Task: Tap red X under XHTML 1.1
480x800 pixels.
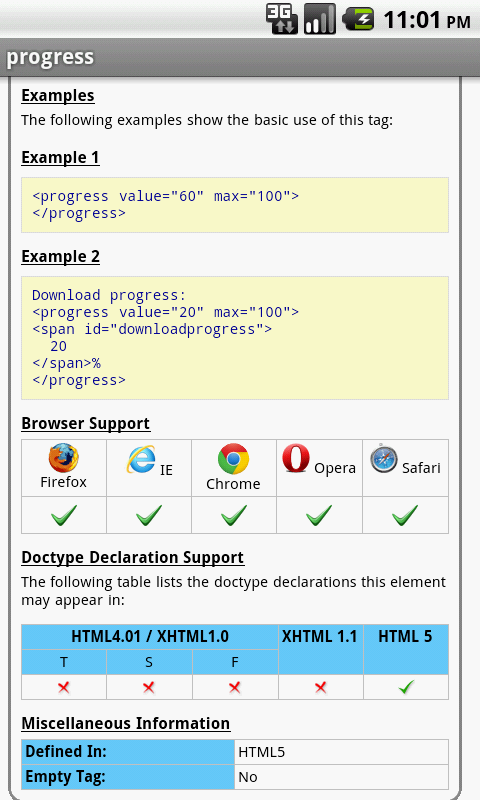Action: (x=320, y=688)
